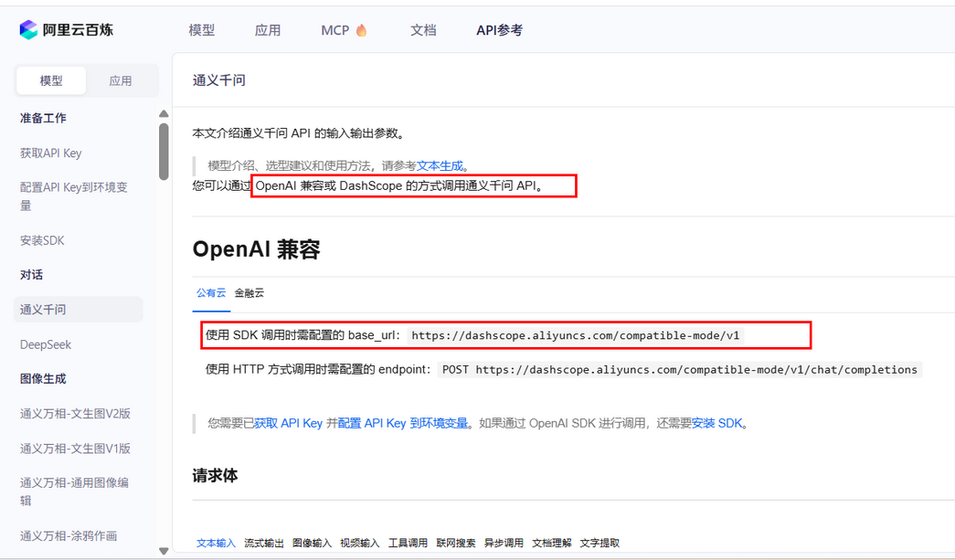
Task: Click the sidebar scrollbar up arrow
Action: click(x=164, y=114)
